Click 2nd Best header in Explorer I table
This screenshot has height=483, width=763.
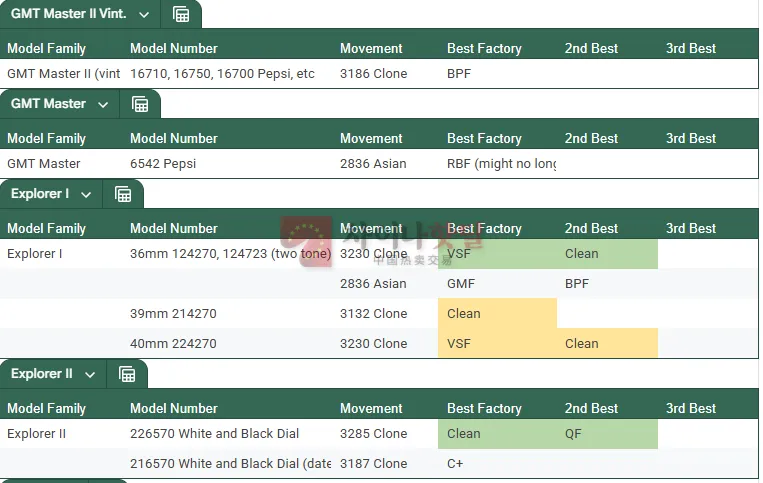[591, 229]
